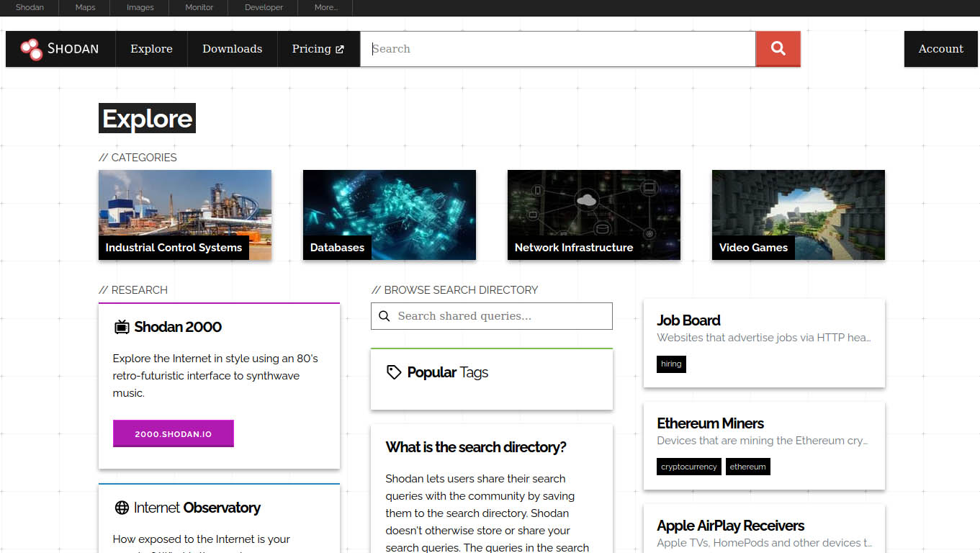Open the Account menu
The width and height of the screenshot is (980, 553).
(x=940, y=49)
